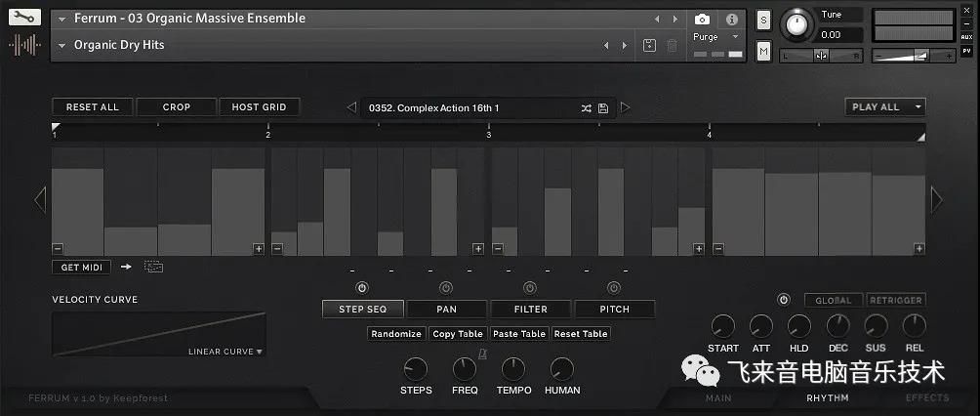Remove a step from bar 1 with minus
Viewport: 980px width, 416px height.
(x=58, y=249)
